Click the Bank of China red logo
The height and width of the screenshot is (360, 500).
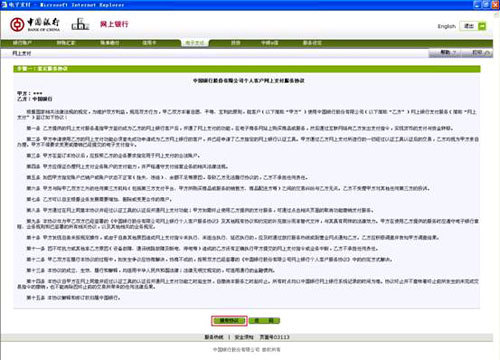[x=17, y=24]
